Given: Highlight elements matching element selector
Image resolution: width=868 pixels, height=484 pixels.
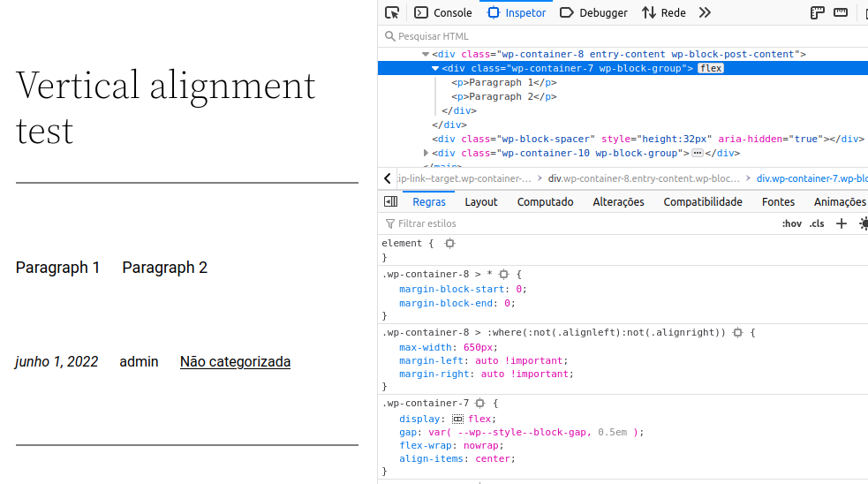Looking at the screenshot, I should [450, 243].
